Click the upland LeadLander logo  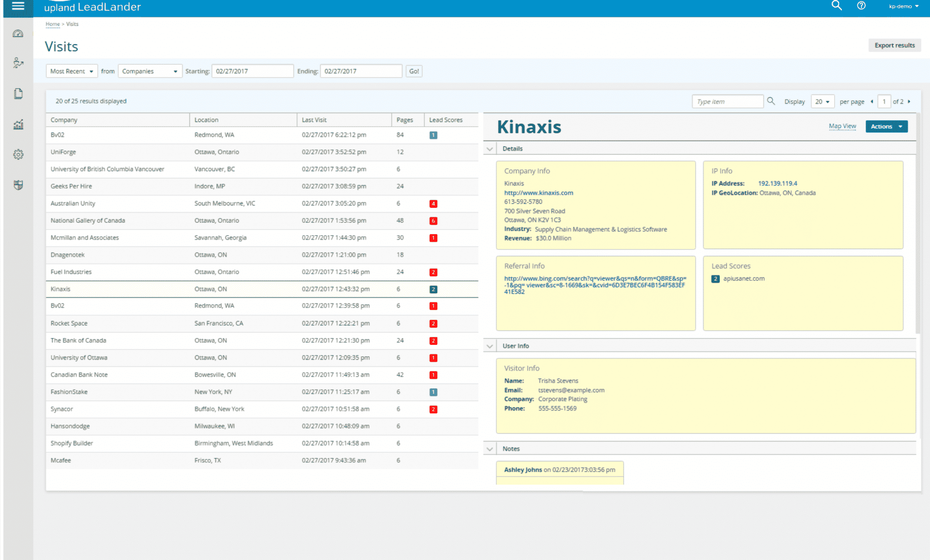(x=92, y=7)
